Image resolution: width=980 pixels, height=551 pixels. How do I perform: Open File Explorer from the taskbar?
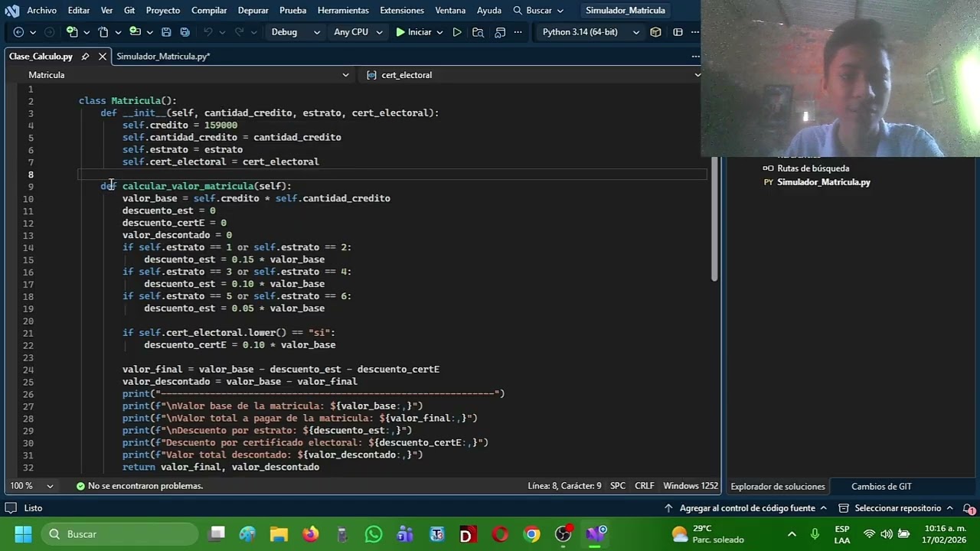tap(278, 534)
